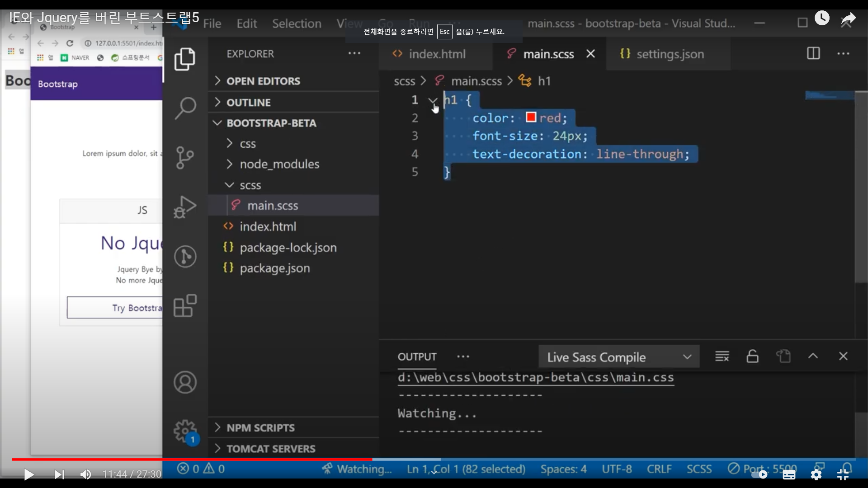Open Explorer views and more actions ellipsis

click(354, 53)
